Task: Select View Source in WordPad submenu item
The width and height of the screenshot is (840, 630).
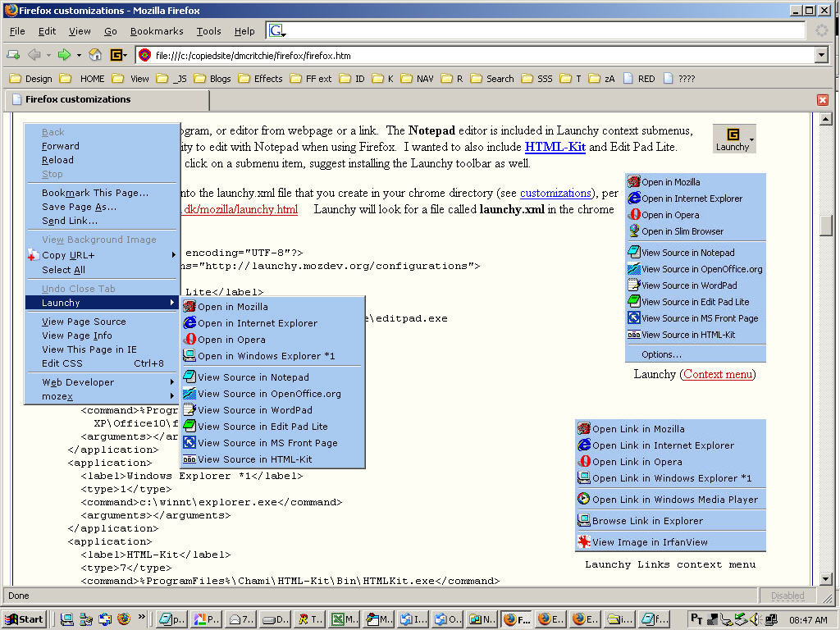Action: click(x=272, y=410)
